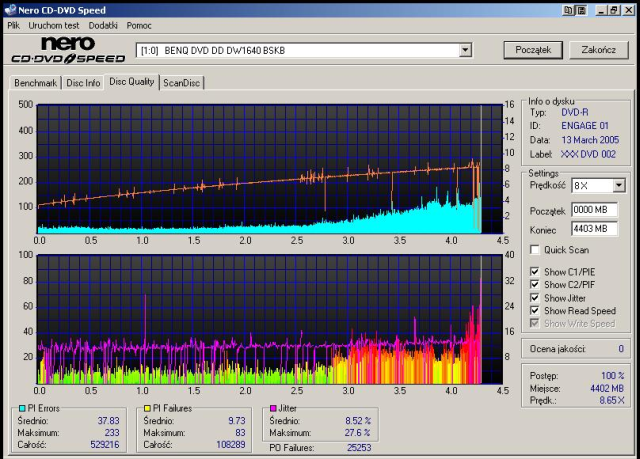The image size is (640, 459).
Task: Click the disc ID value ENGAGE 01
Action: pos(585,126)
